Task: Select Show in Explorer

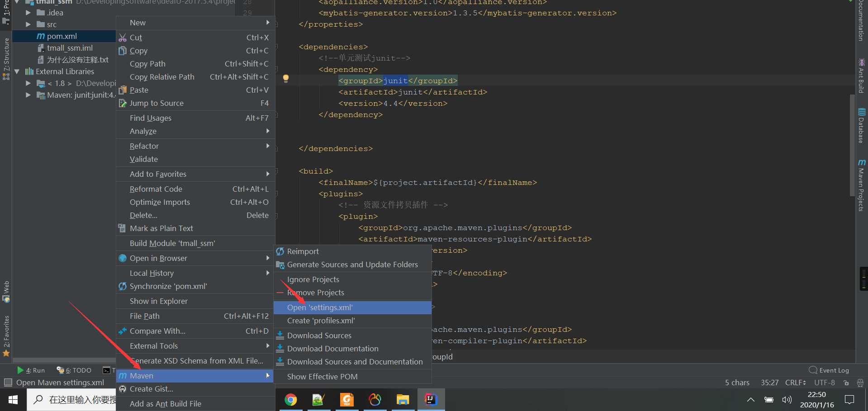Action: 195,301
